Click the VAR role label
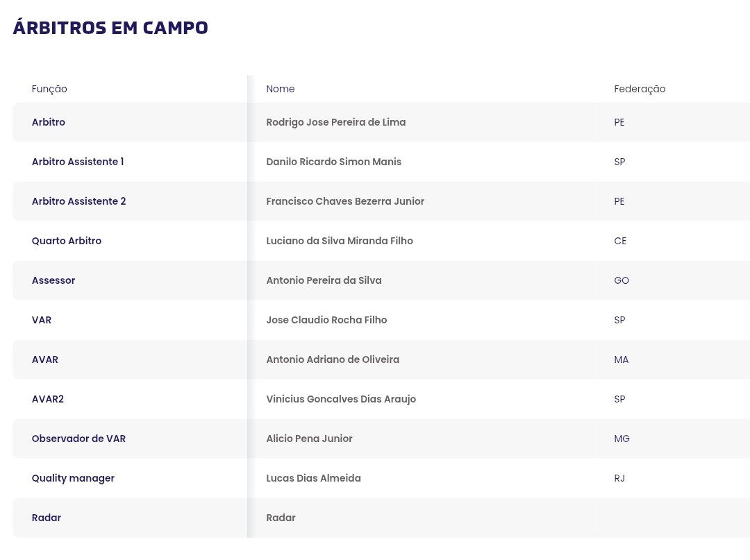 [x=42, y=320]
